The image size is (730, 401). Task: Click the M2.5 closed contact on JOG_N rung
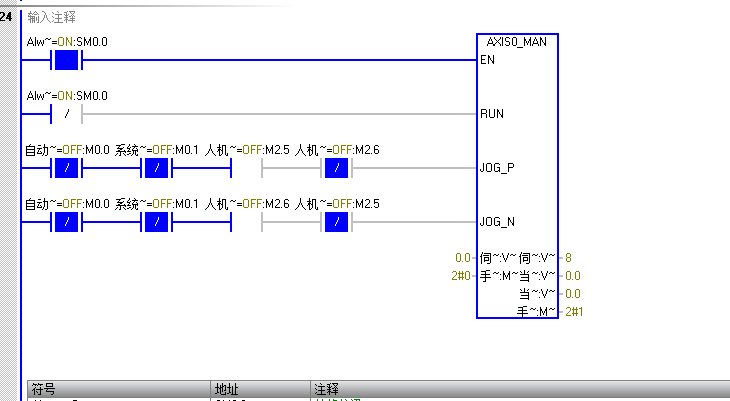(338, 222)
